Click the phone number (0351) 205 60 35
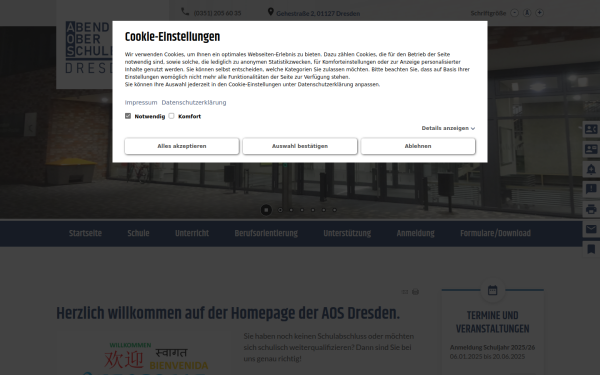 click(x=217, y=13)
